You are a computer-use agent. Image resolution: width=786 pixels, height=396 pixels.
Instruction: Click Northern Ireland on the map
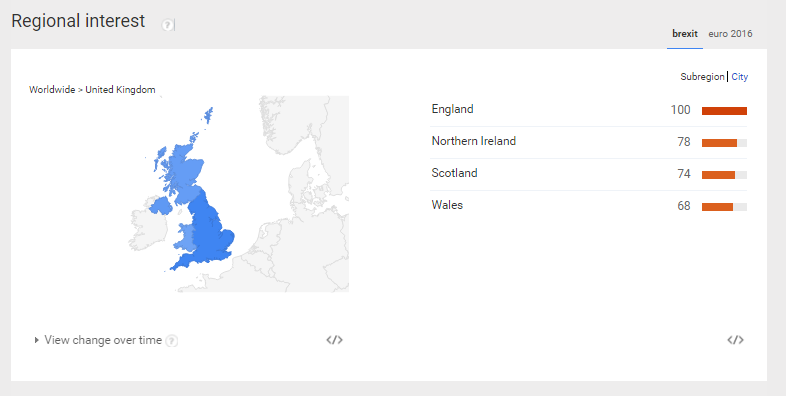pos(160,206)
